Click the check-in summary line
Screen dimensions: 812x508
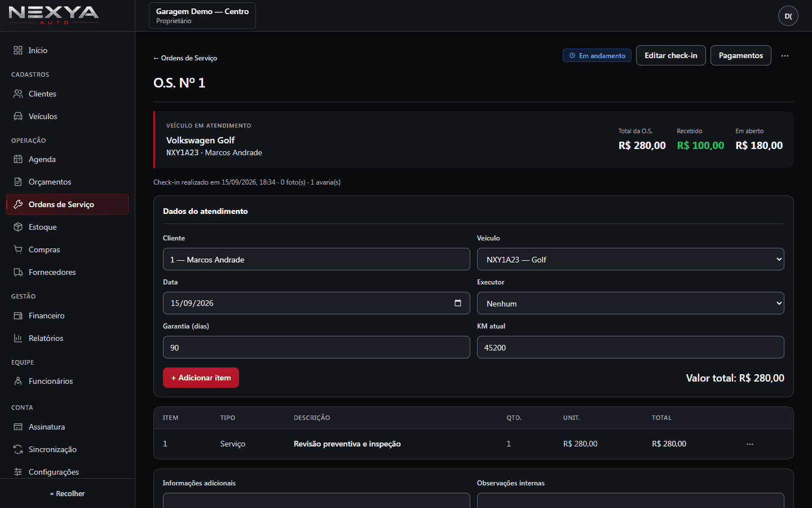click(x=247, y=182)
